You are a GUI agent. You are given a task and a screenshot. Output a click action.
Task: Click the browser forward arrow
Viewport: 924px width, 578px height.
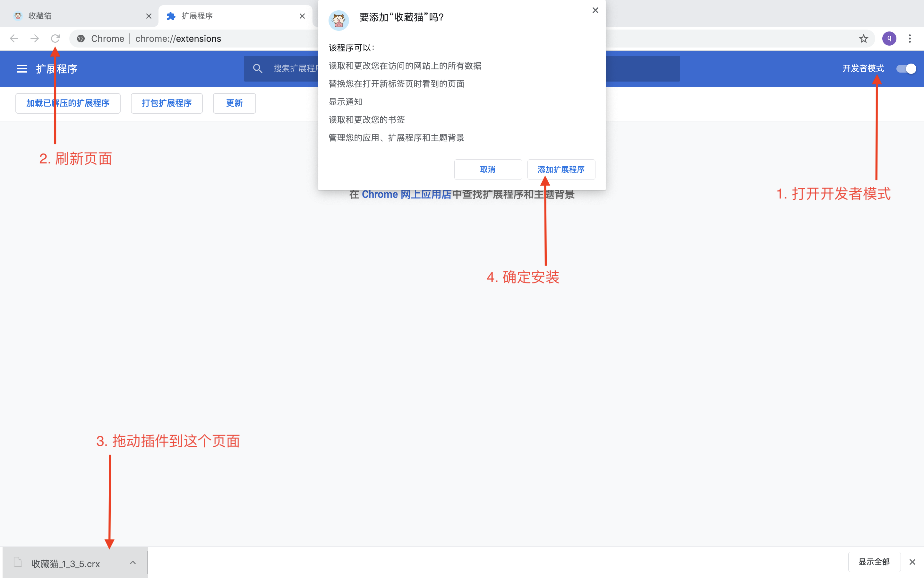point(35,39)
